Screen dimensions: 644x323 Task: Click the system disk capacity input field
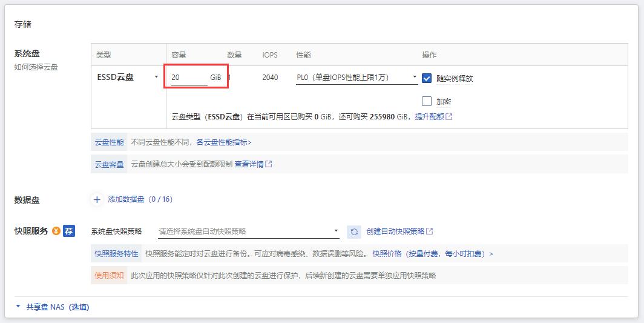tap(189, 78)
